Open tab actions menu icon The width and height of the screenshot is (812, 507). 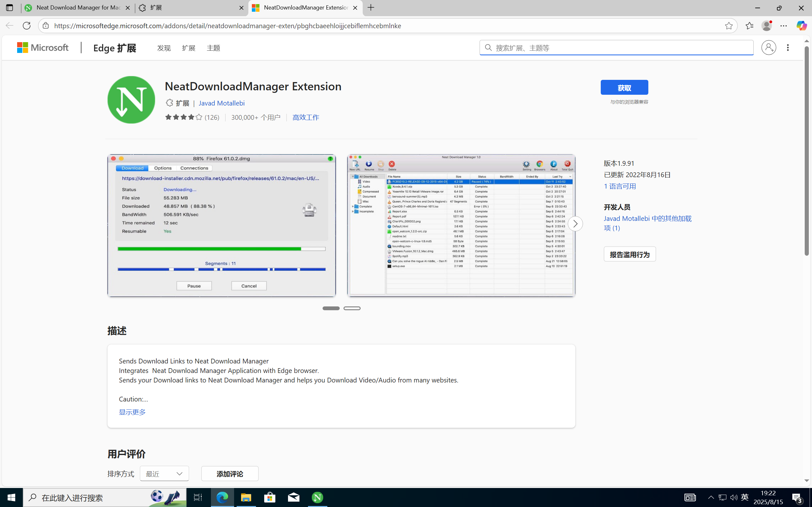(x=10, y=8)
